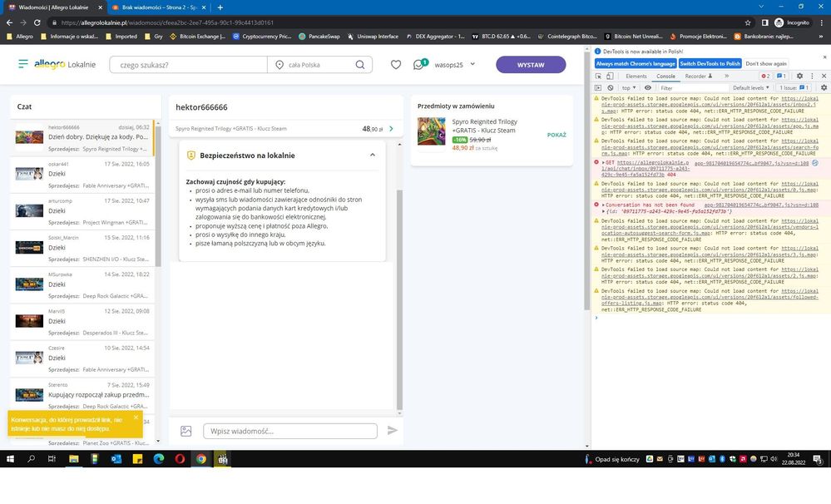Viewport: 831px width, 504px height.
Task: Open the console top context dropdown
Action: click(629, 88)
